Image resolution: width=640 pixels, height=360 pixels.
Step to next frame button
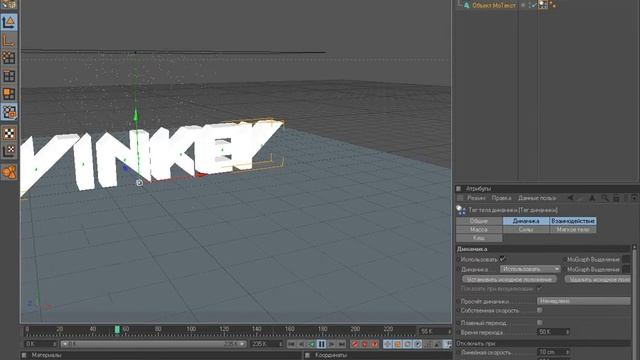pyautogui.click(x=332, y=344)
